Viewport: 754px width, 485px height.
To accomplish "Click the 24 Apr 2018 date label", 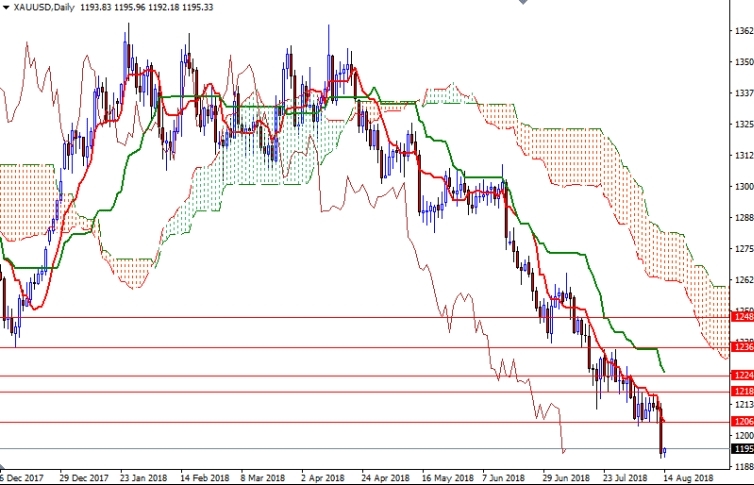I will pos(385,478).
